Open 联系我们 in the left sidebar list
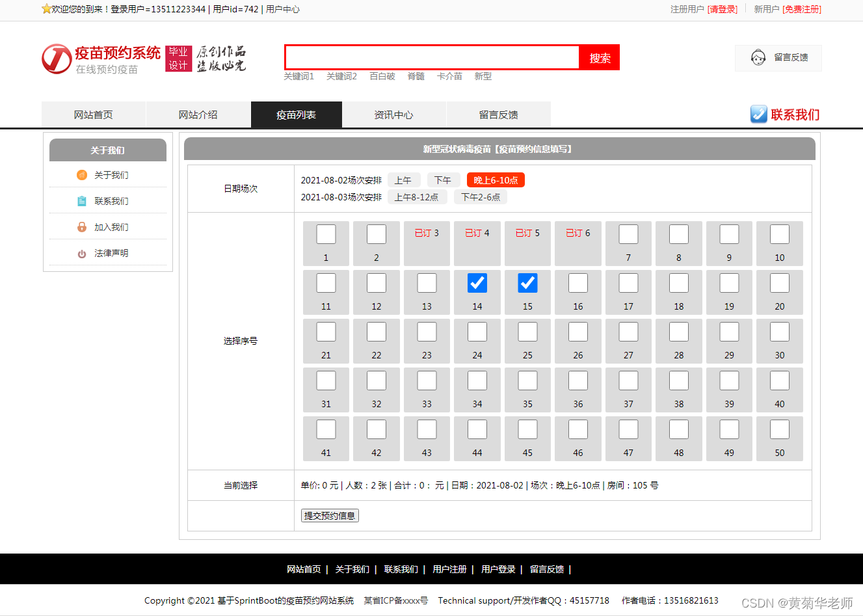 111,201
